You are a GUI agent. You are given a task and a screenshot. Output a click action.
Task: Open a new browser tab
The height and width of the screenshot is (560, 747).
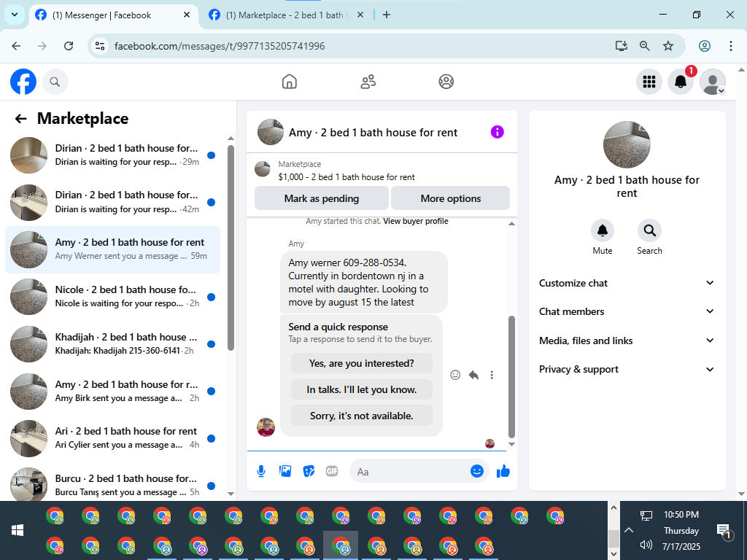387,15
